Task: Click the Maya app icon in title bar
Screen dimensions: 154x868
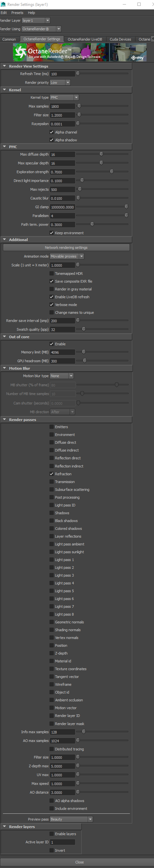Action: coord(3,4)
